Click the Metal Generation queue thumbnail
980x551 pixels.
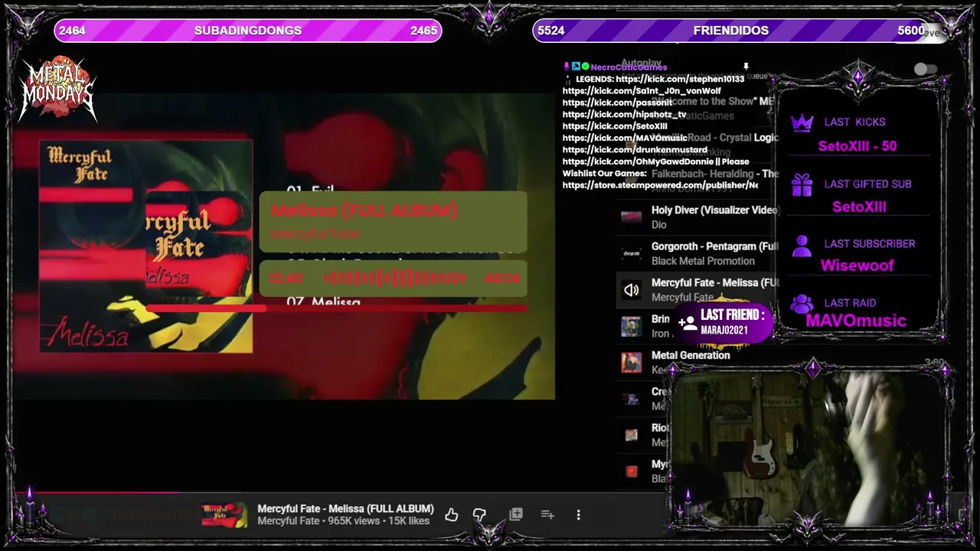[x=632, y=362]
